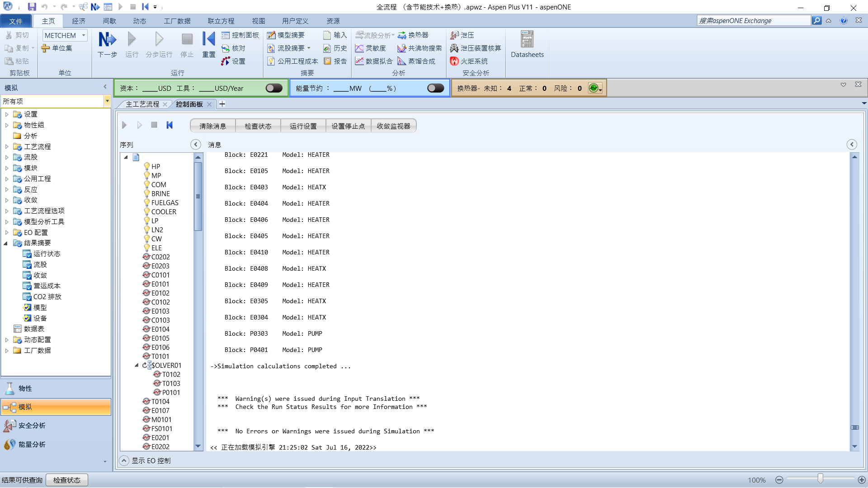Image resolution: width=868 pixels, height=488 pixels.
Task: Open the METCHEM unit set dropdown
Action: [84, 35]
